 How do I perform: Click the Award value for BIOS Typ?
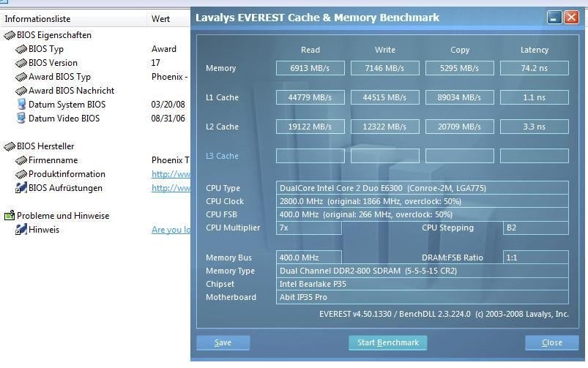click(x=164, y=49)
